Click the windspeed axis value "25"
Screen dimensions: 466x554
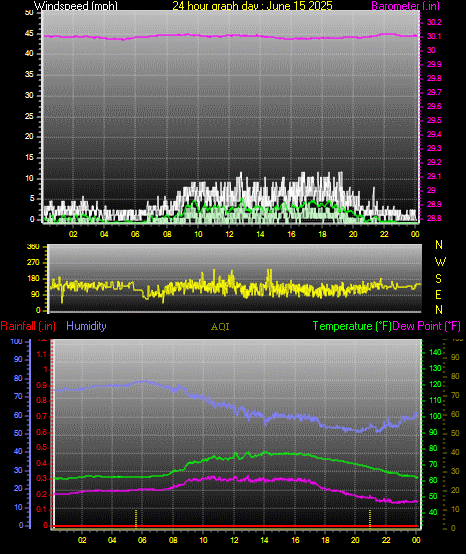29,116
